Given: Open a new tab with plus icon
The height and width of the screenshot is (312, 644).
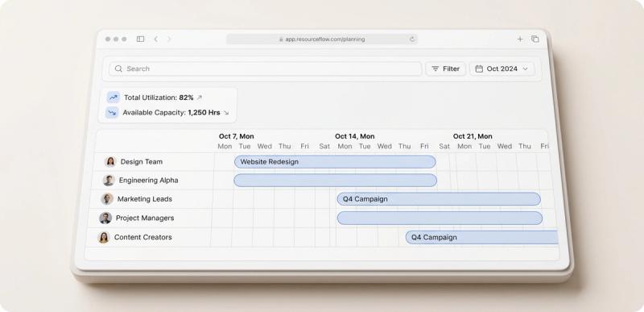Looking at the screenshot, I should (x=520, y=39).
